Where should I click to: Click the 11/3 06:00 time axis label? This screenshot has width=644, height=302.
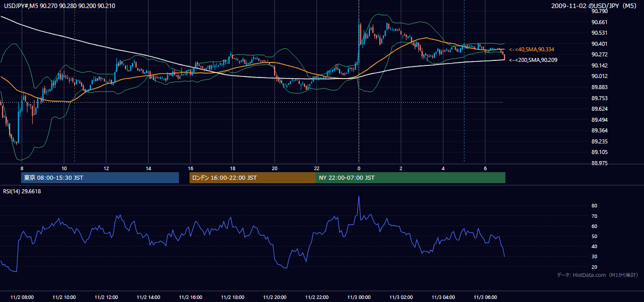click(x=485, y=297)
